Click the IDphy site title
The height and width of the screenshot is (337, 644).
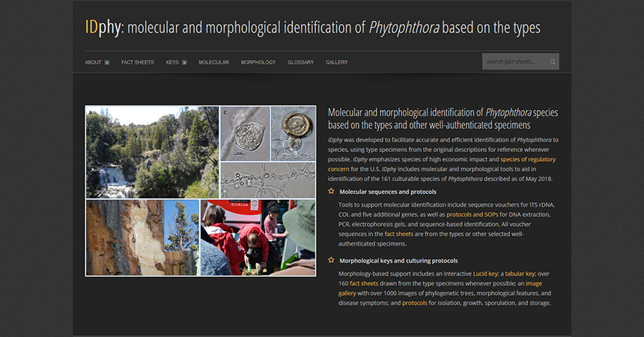[312, 28]
